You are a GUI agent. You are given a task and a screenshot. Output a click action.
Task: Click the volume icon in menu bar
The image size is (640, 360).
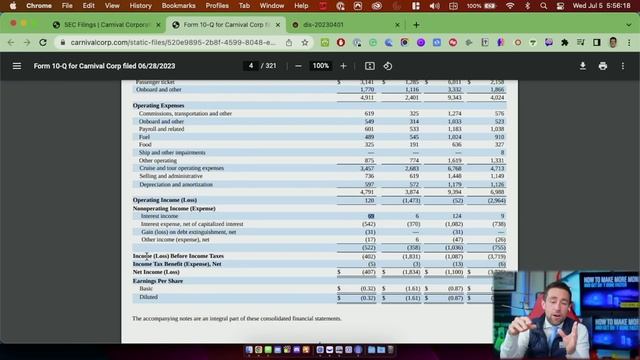pyautogui.click(x=435, y=6)
